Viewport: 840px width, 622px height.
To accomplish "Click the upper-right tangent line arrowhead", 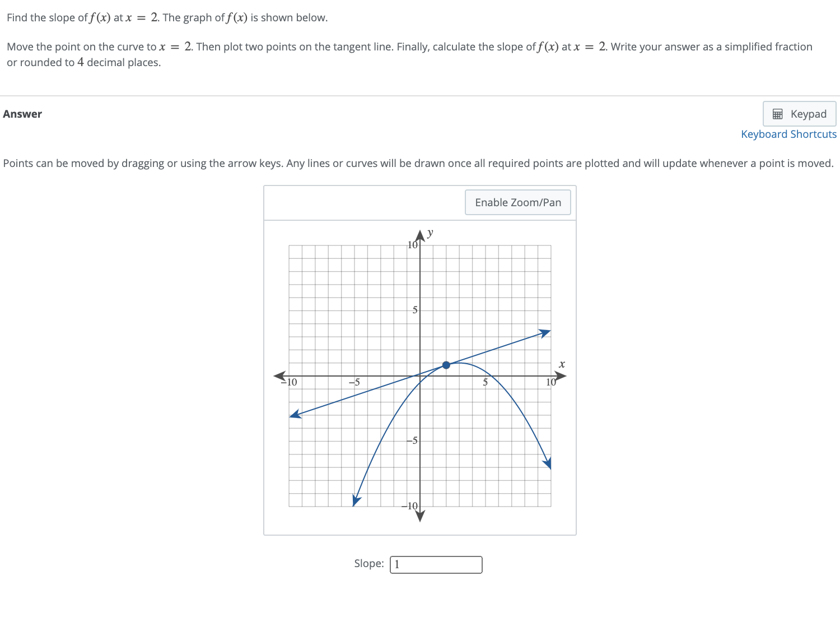I will [544, 332].
